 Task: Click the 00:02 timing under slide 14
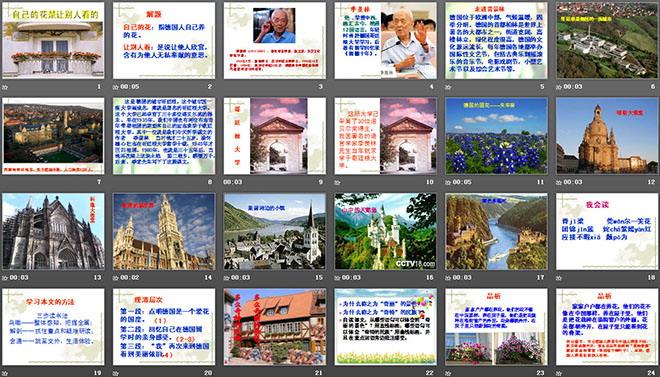(x=130, y=278)
